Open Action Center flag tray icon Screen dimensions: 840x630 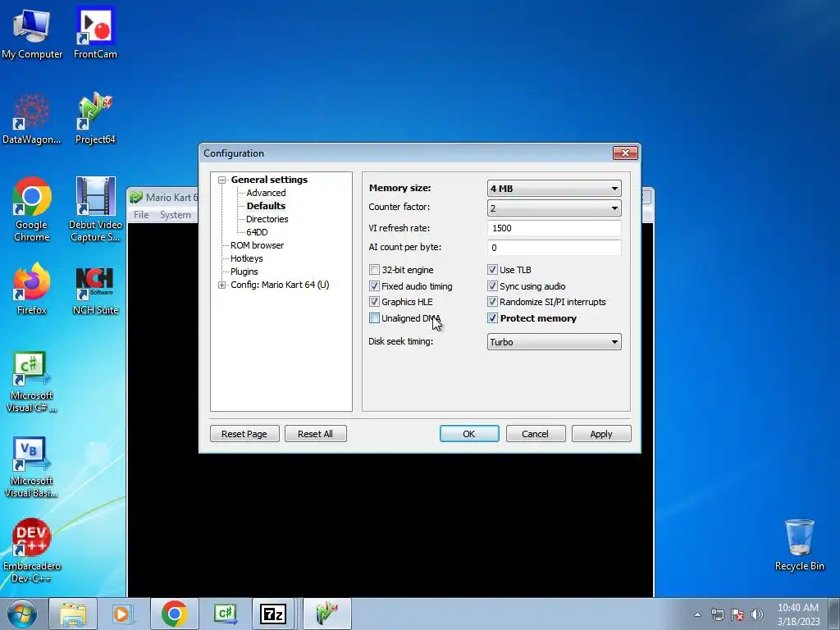click(x=737, y=614)
